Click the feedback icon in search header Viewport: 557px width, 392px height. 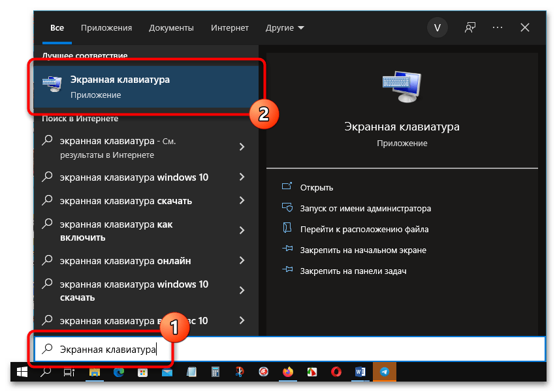469,27
